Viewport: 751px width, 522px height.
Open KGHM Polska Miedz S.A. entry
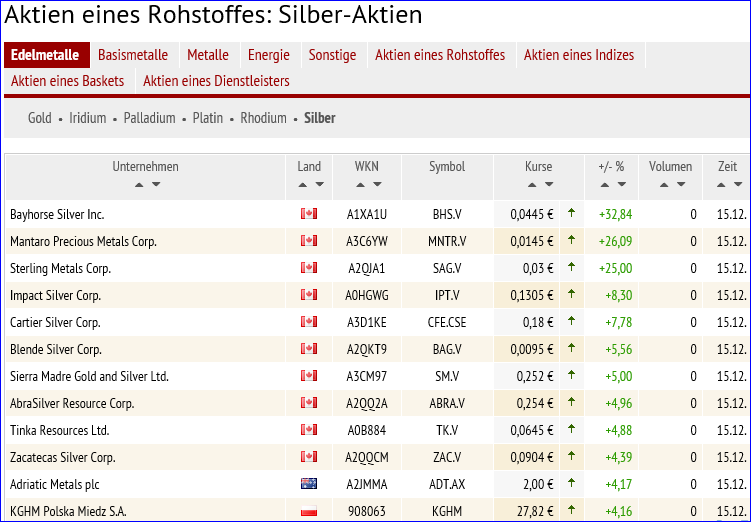point(68,511)
